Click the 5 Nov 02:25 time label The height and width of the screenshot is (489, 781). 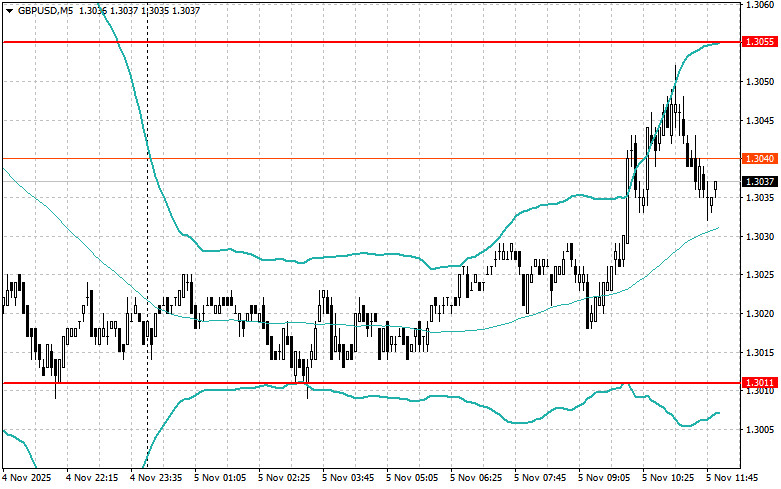click(284, 478)
